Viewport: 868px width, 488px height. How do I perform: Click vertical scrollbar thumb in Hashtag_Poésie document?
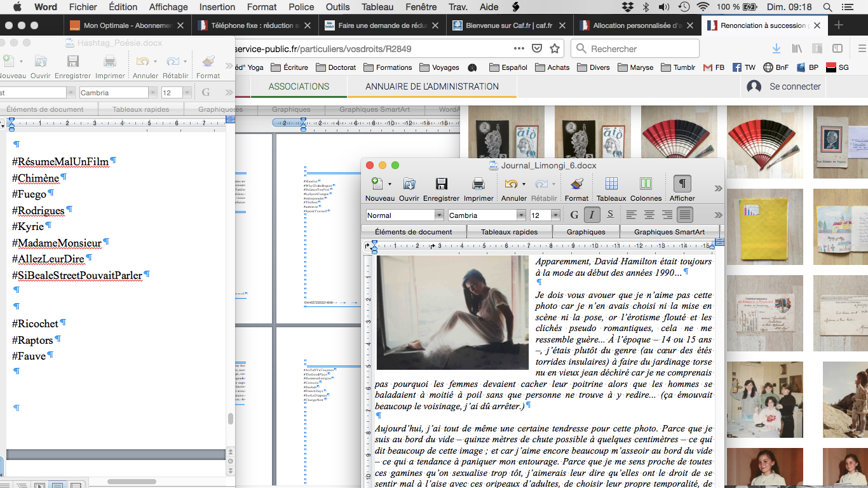(x=230, y=419)
